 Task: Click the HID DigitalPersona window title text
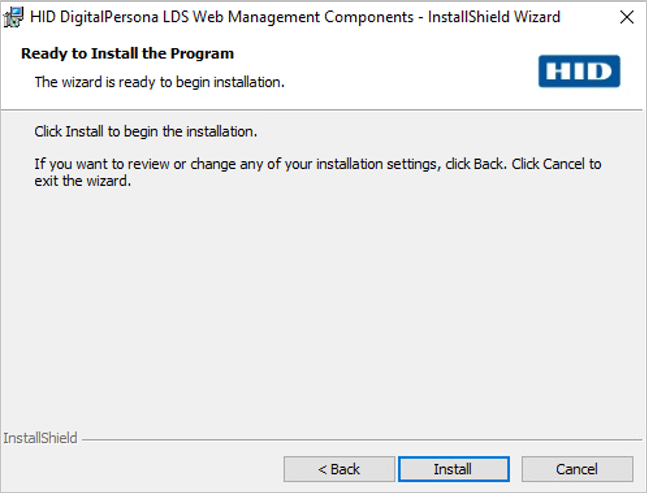(295, 17)
